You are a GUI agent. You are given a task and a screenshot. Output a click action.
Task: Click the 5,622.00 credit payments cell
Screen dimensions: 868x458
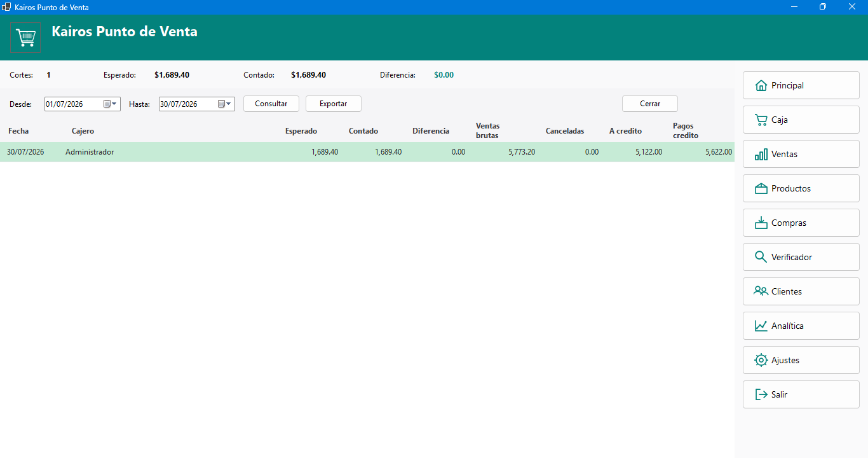(x=719, y=152)
